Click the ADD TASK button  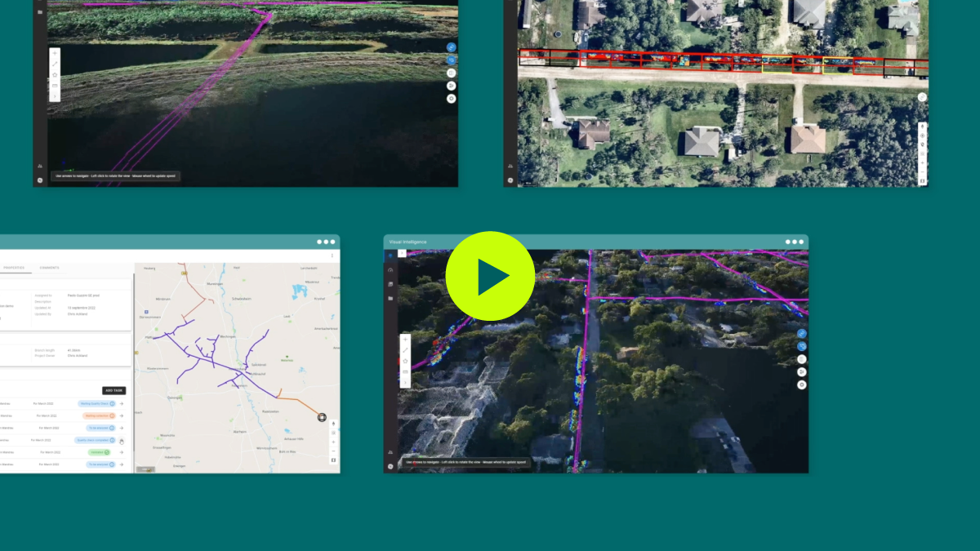[x=114, y=390]
